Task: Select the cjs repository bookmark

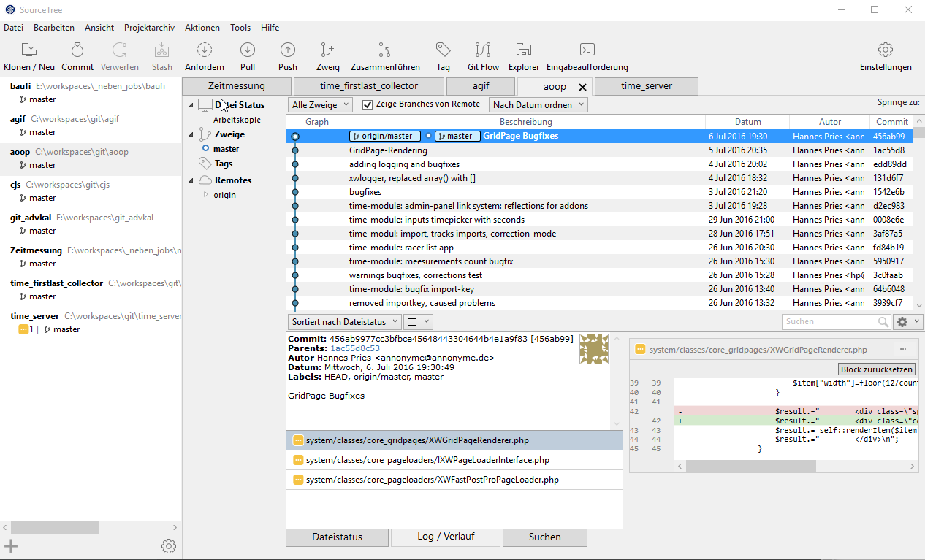Action: pos(91,191)
